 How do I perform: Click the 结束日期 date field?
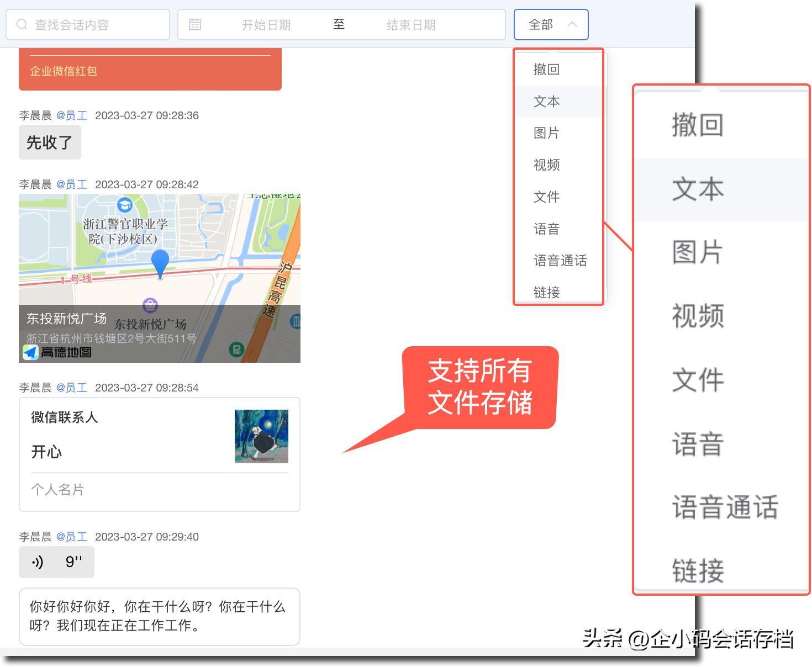pos(411,24)
